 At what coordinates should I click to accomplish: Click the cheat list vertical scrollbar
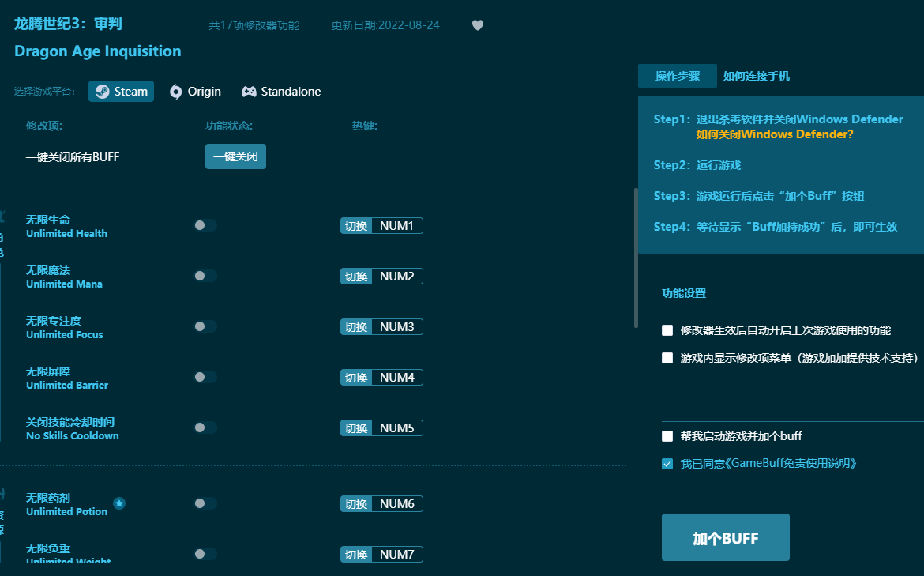pos(636,258)
